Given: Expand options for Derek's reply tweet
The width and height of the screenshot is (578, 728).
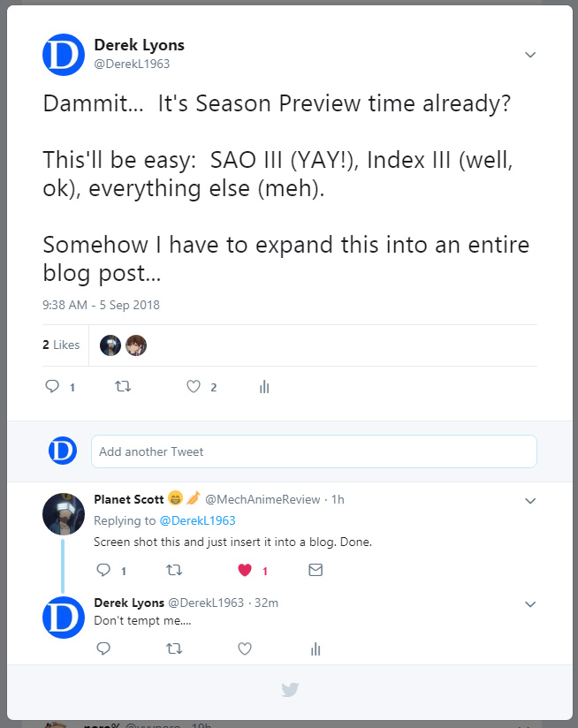Looking at the screenshot, I should pyautogui.click(x=530, y=603).
